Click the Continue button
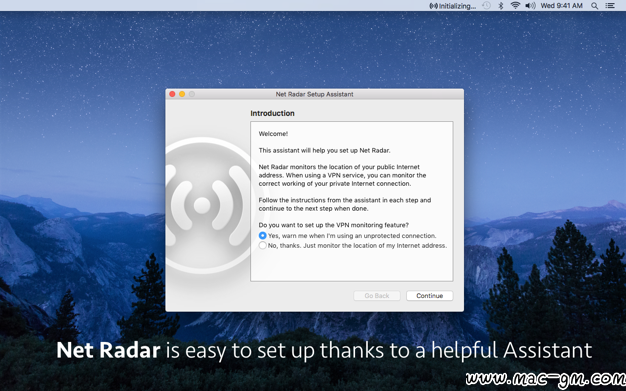626x391 pixels. (x=430, y=296)
